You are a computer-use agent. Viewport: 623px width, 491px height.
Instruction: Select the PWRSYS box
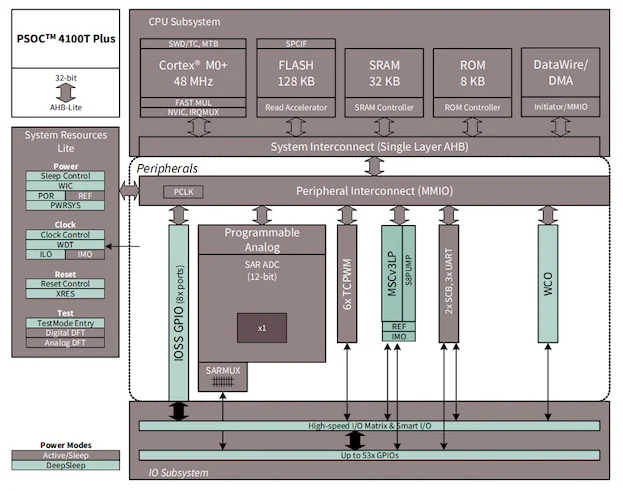[65, 205]
